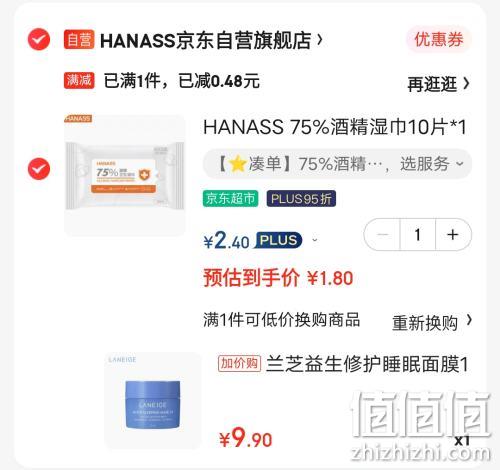Tap the red 满减 promotion tag

[x=79, y=80]
